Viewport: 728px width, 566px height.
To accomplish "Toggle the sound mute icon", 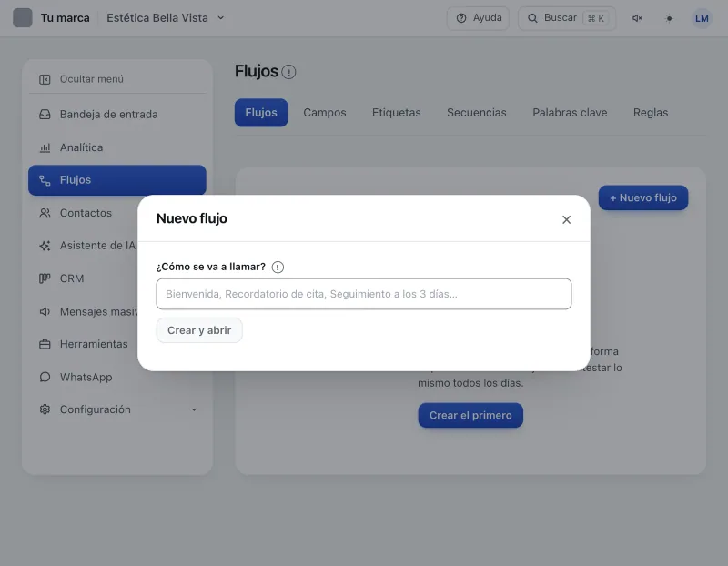I will (x=637, y=18).
